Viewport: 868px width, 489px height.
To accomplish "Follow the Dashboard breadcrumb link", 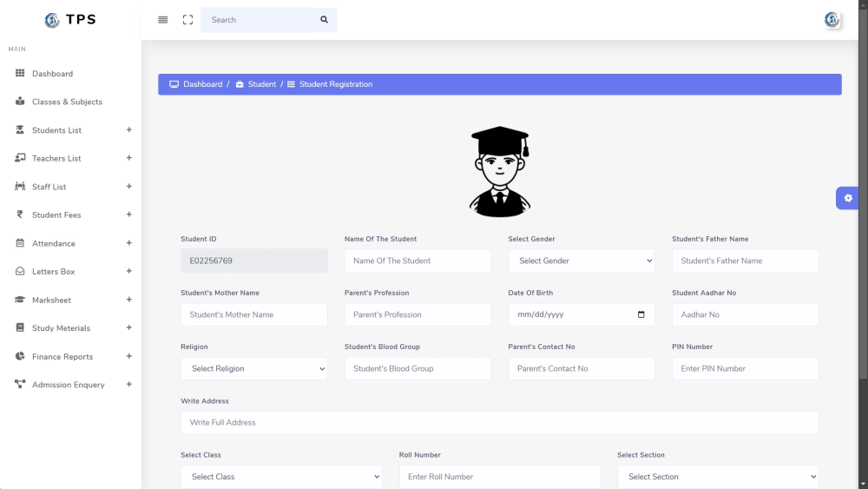I will point(202,84).
